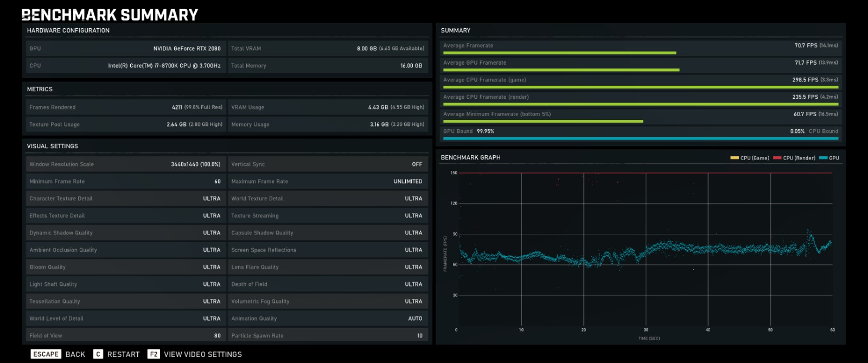Viewport: 868px width, 363px height.
Task: Click the GPU Bound blue progress bar
Action: click(640, 139)
